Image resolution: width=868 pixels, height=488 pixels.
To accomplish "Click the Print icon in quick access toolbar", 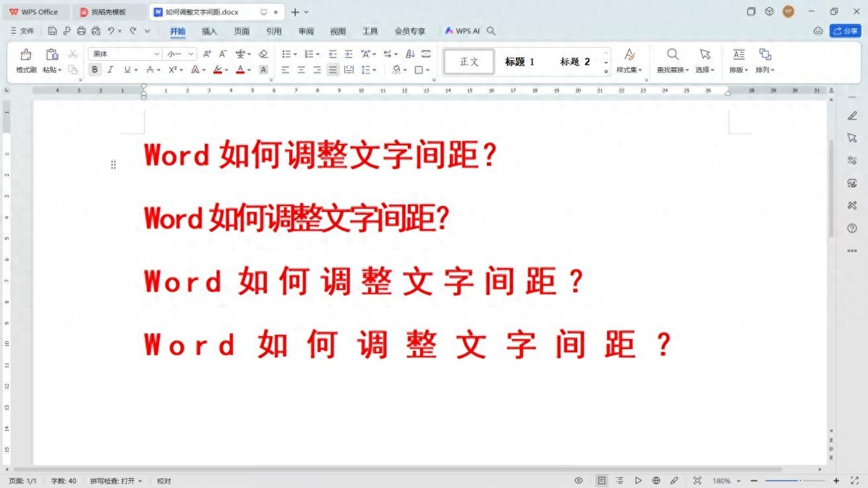I will (x=81, y=31).
